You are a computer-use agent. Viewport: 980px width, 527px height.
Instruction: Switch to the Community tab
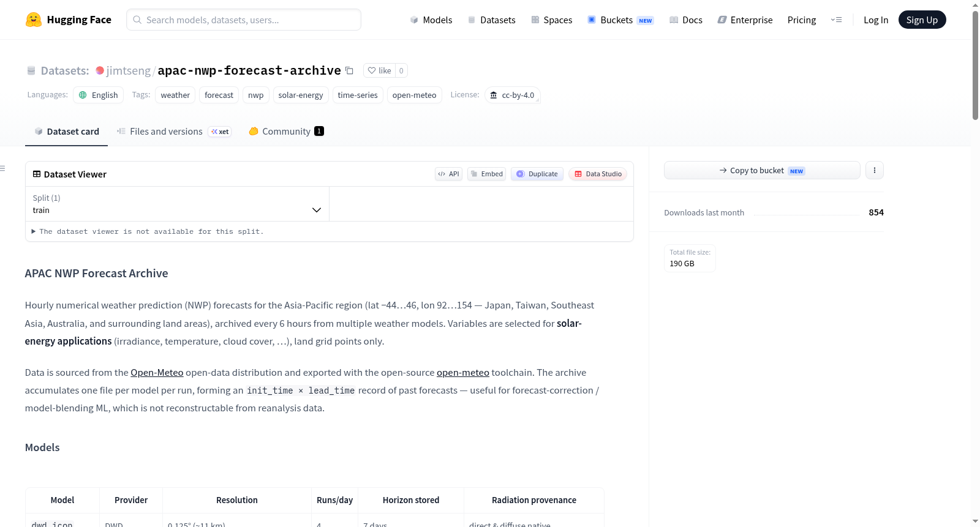click(x=286, y=132)
